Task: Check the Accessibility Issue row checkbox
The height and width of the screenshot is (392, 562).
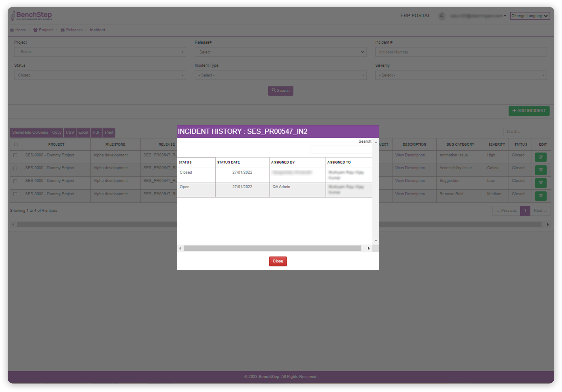Action: point(15,168)
